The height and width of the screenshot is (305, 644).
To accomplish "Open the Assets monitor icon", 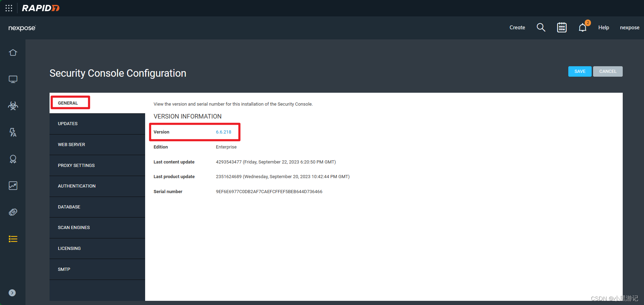I will (x=13, y=79).
